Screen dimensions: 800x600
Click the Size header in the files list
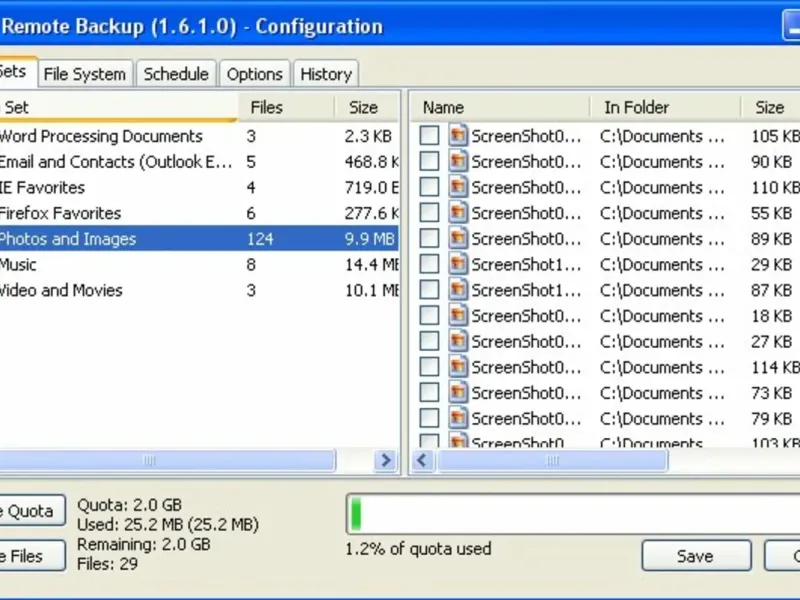770,107
